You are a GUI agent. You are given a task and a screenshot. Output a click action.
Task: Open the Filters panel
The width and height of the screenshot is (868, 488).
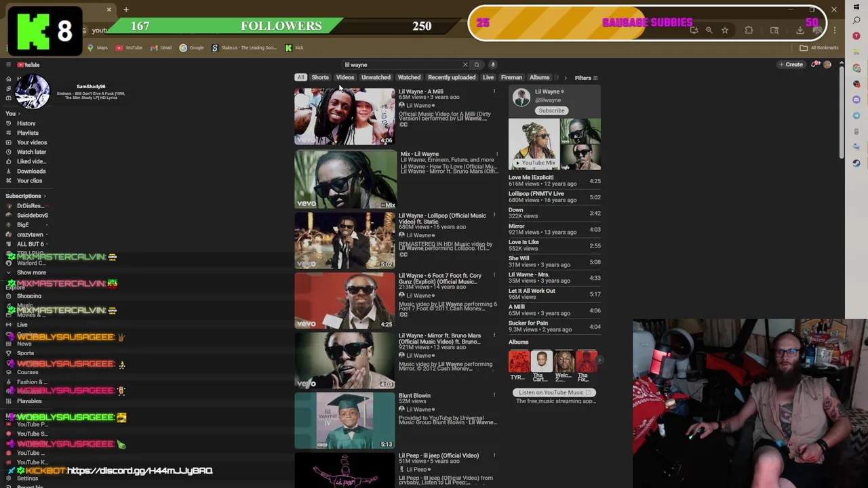[586, 78]
